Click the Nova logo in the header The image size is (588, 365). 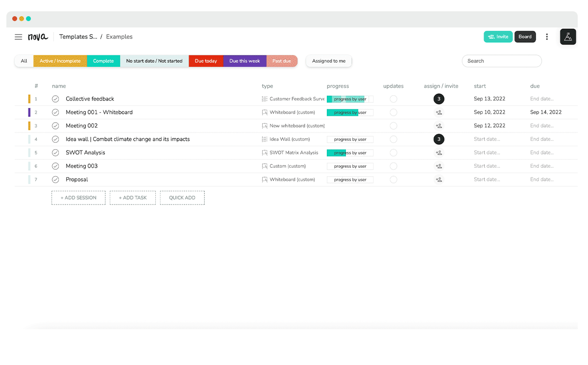38,36
